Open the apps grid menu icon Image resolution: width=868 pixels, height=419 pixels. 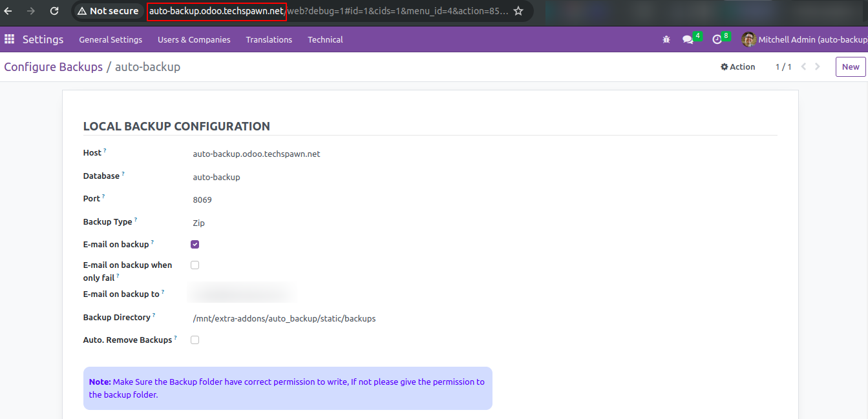9,39
